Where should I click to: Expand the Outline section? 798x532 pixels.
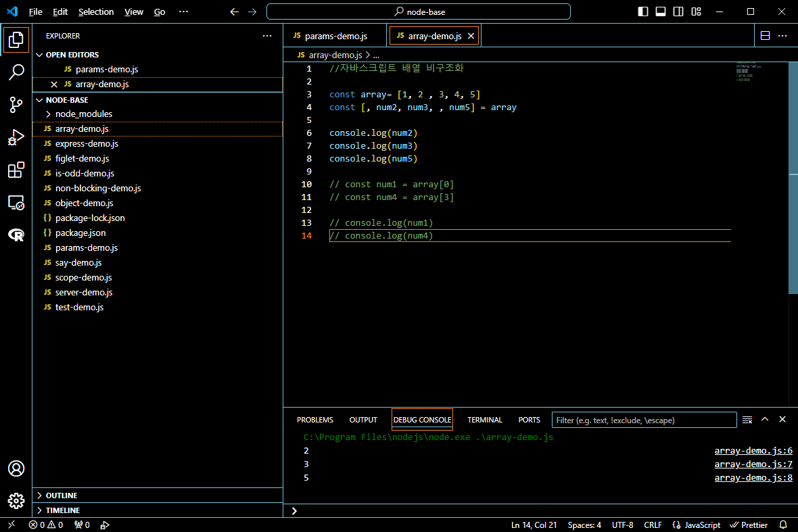tap(158, 495)
